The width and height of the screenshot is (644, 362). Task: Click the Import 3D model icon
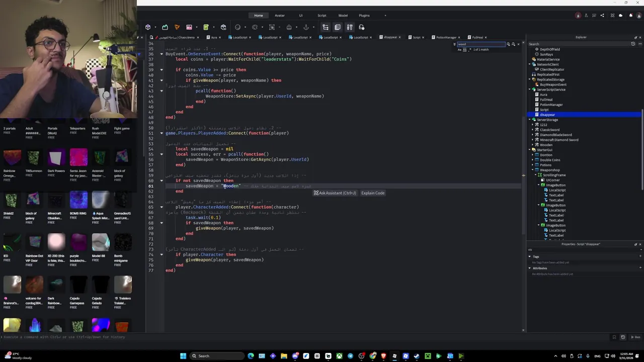pos(223,27)
